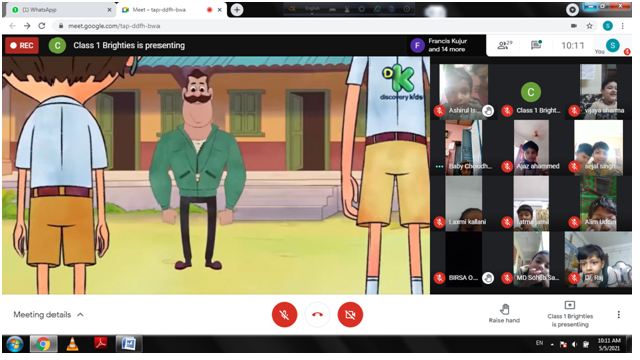Viewport: 640px width, 360px height.
Task: Open a new browser tab
Action: [x=237, y=9]
